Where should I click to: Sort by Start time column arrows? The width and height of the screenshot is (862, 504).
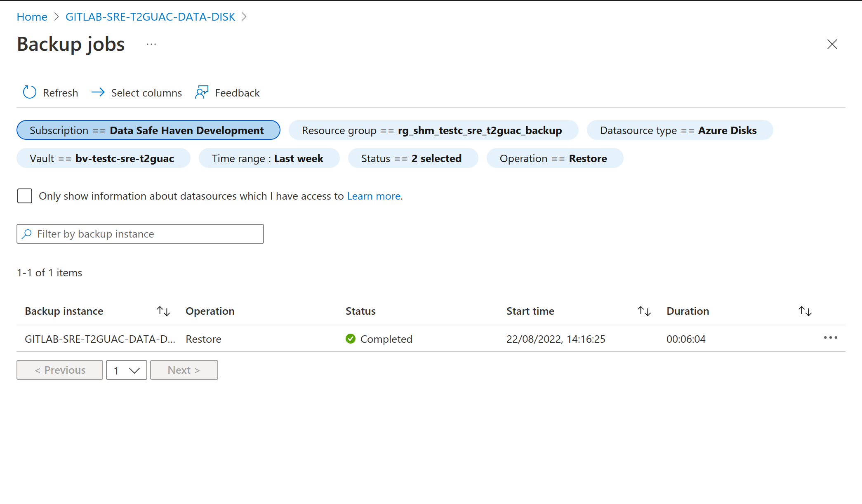[644, 311]
